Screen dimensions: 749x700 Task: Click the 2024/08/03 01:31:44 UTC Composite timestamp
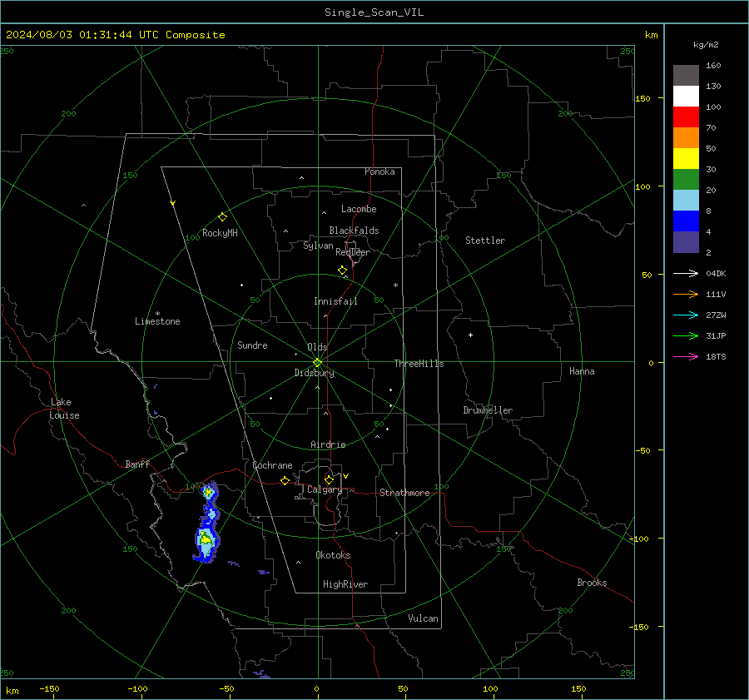pyautogui.click(x=115, y=35)
